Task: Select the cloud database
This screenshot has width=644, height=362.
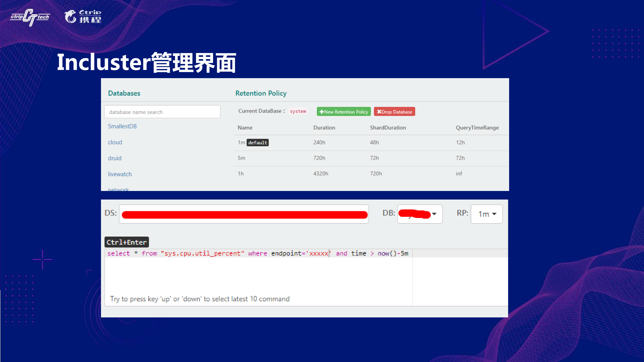Action: (115, 142)
